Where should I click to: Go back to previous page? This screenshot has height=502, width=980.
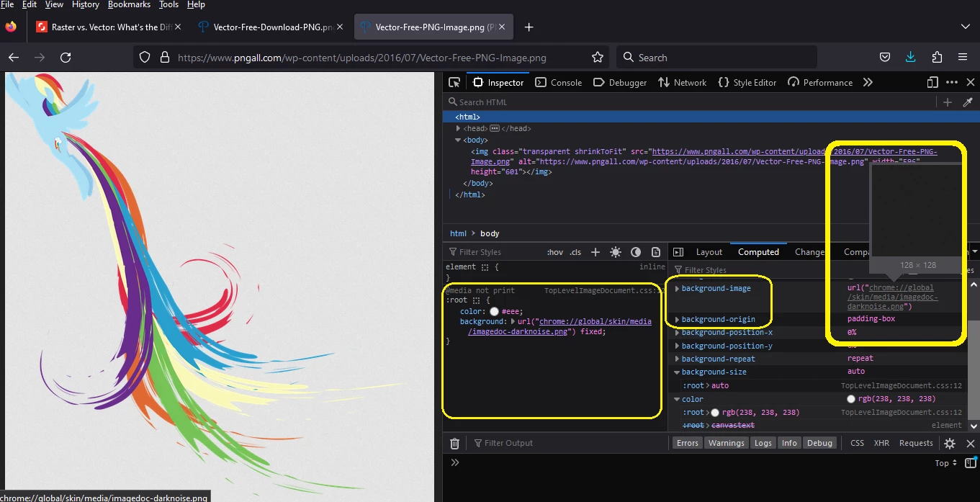[14, 58]
